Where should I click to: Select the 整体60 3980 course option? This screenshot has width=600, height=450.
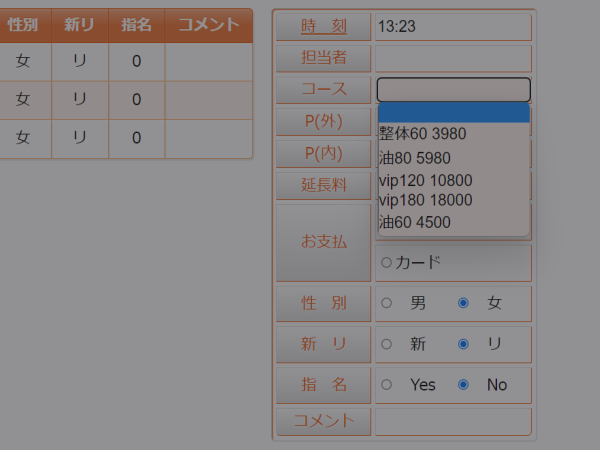[452, 134]
